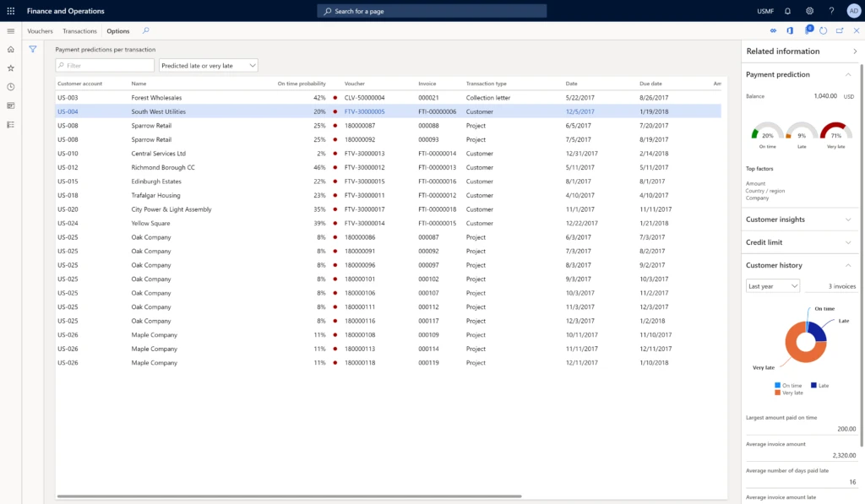This screenshot has height=504, width=865.
Task: Open Recent items clock icon
Action: tap(10, 86)
